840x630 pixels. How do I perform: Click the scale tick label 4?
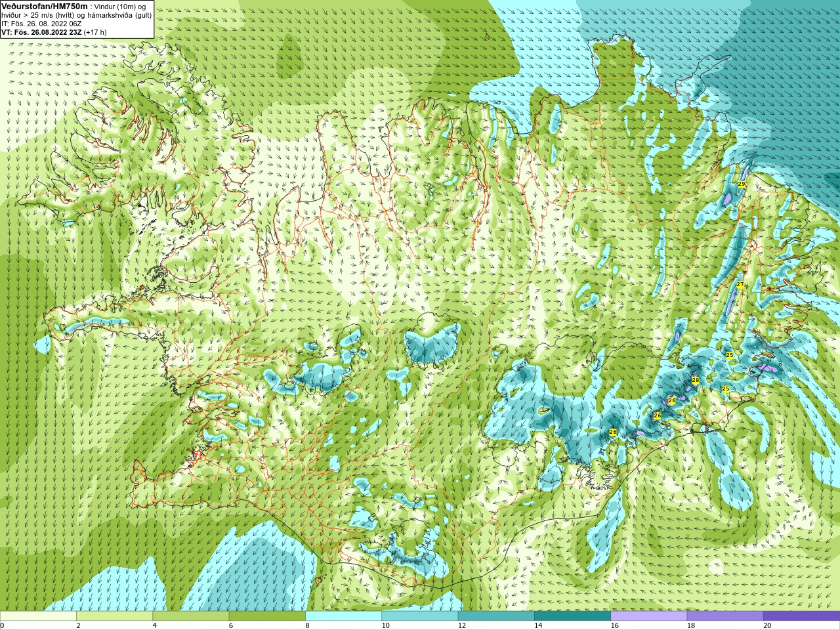pyautogui.click(x=154, y=625)
